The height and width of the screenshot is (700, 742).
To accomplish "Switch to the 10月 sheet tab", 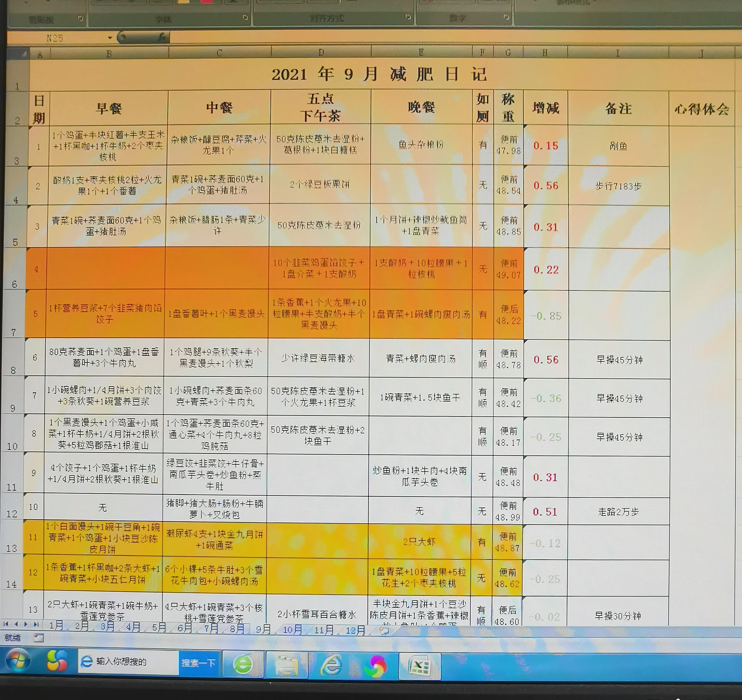I will 292,630.
